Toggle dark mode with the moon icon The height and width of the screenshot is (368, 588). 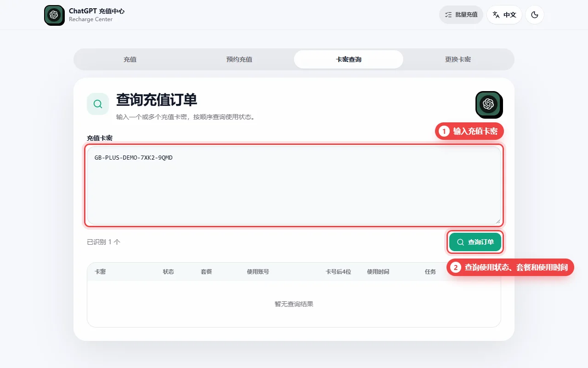pos(535,15)
